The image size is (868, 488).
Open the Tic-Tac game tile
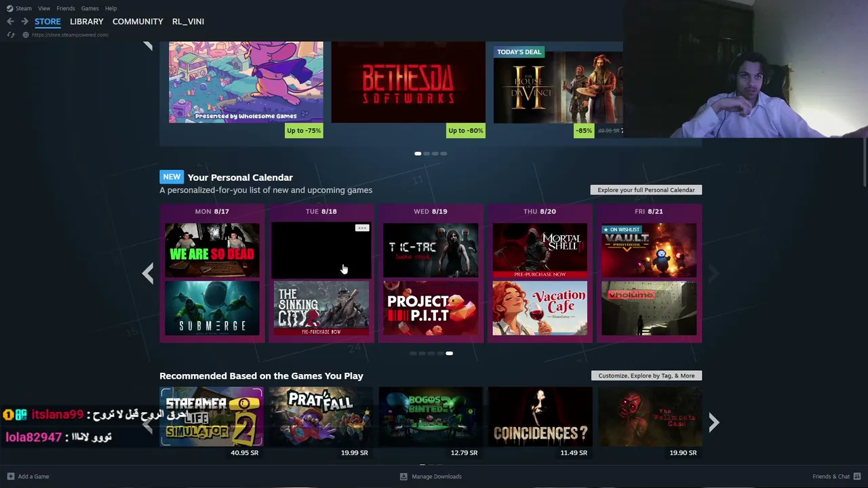431,250
